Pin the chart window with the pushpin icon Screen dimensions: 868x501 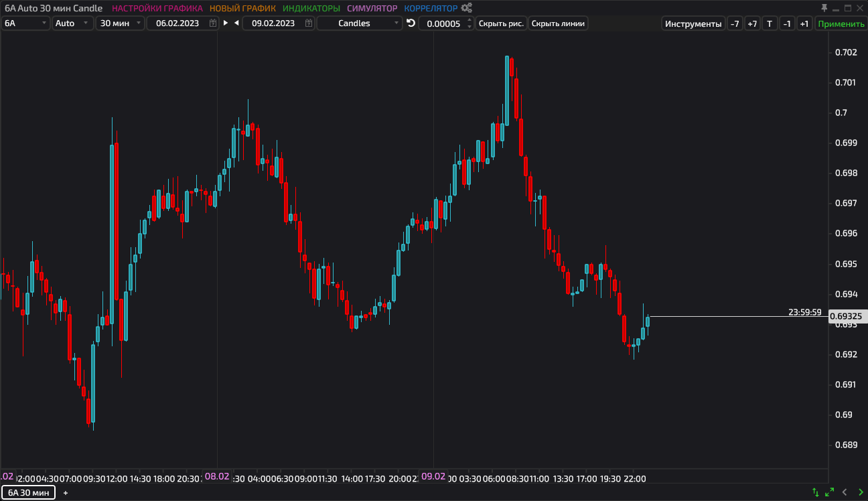pyautogui.click(x=824, y=8)
